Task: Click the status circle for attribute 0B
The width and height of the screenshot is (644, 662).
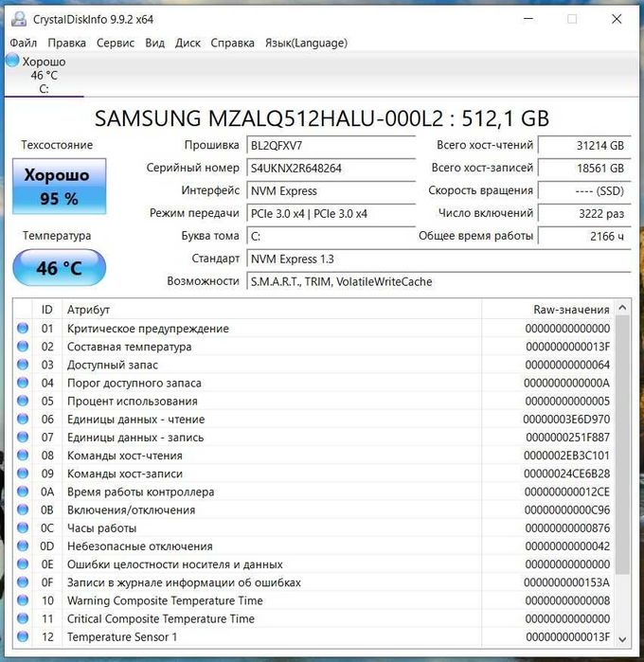Action: [x=23, y=510]
